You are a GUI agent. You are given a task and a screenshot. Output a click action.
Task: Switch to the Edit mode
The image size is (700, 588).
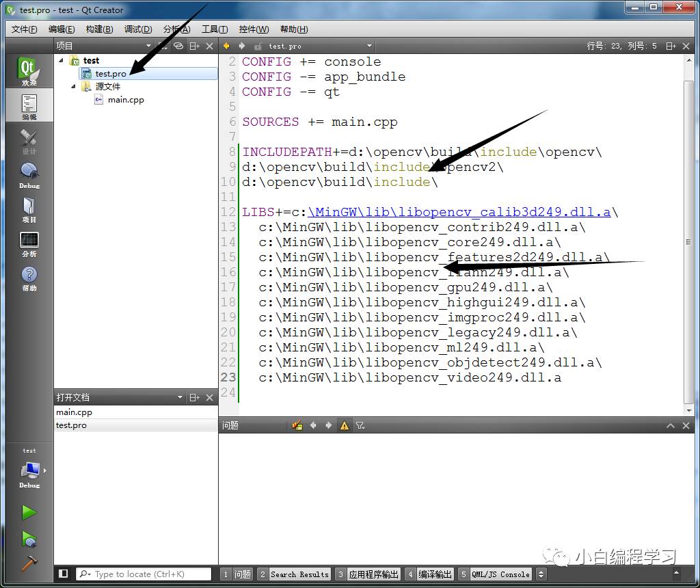pyautogui.click(x=29, y=107)
